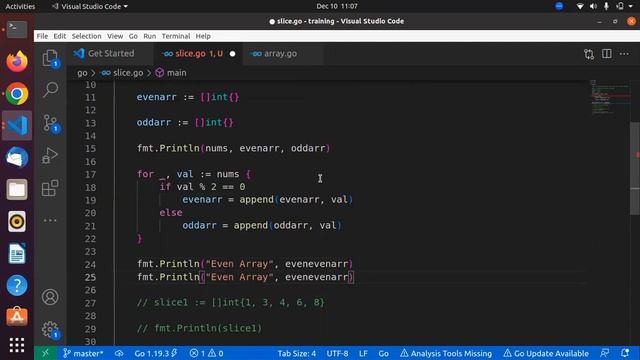Open the Selection menu
The image size is (640, 360).
(87, 36)
